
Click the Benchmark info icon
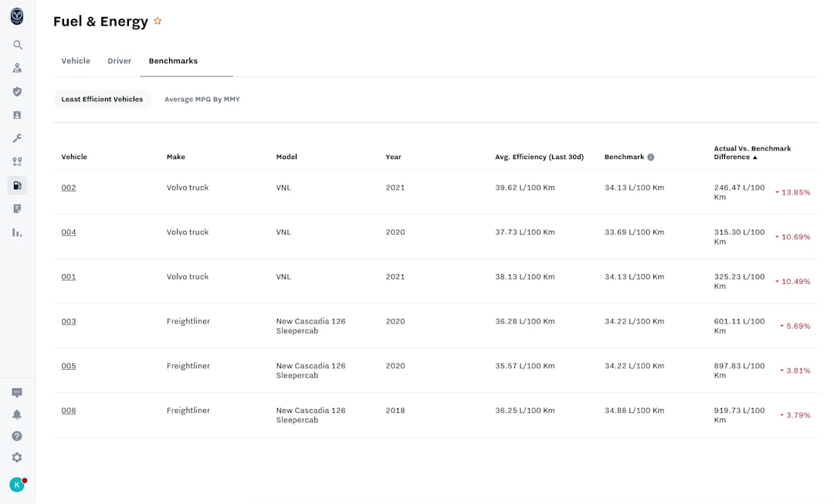(650, 157)
